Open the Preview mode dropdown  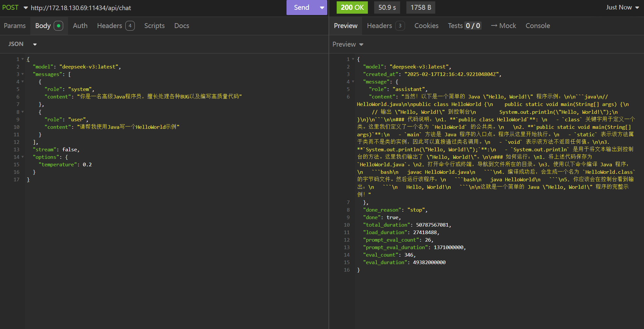pyautogui.click(x=348, y=44)
